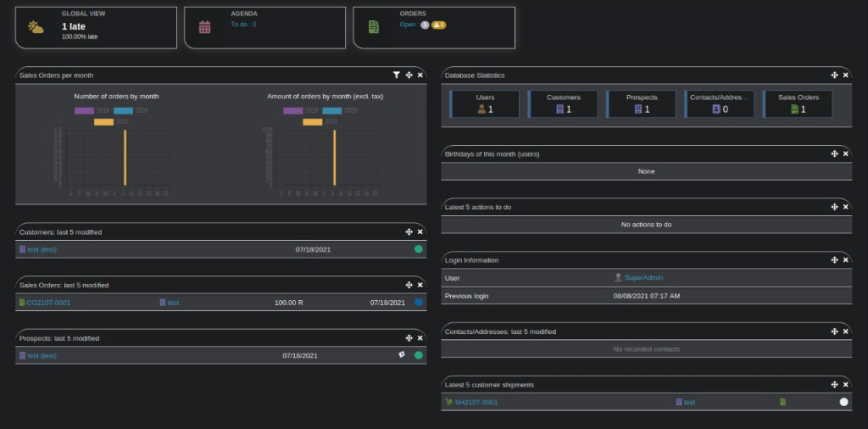The width and height of the screenshot is (868, 429).
Task: Toggle the 2021 legend in Number of orders chart
Action: (x=103, y=122)
